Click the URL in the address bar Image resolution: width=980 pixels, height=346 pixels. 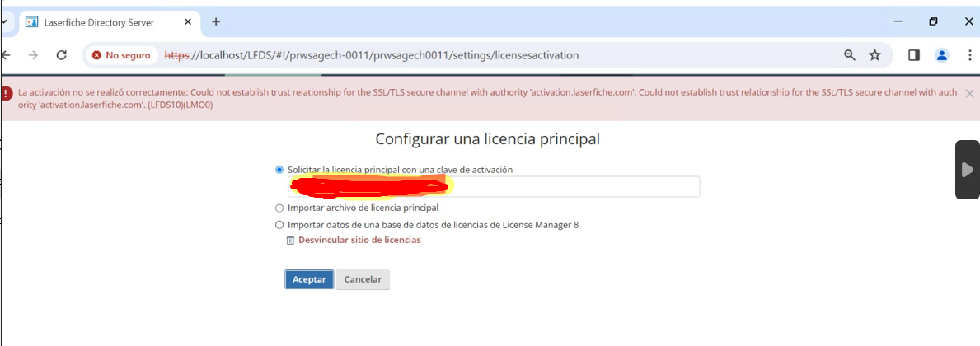371,55
